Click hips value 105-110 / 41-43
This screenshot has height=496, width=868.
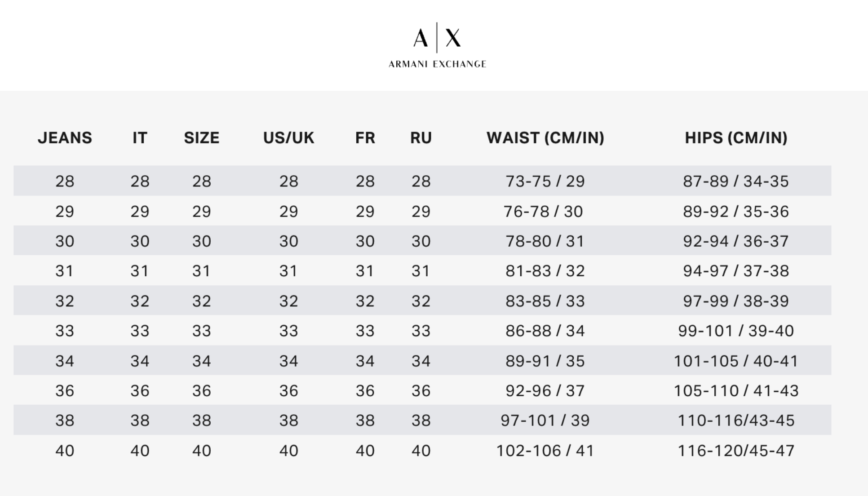[x=736, y=391]
